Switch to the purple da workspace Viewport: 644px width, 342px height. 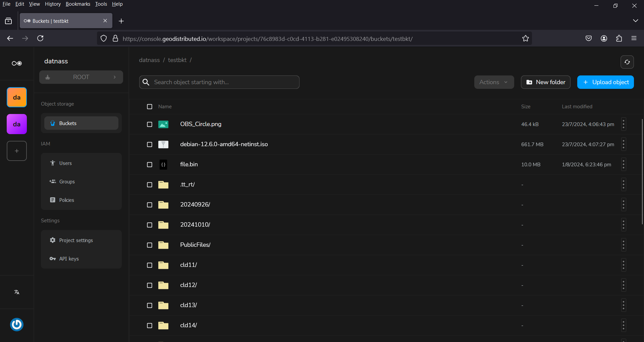(x=16, y=124)
